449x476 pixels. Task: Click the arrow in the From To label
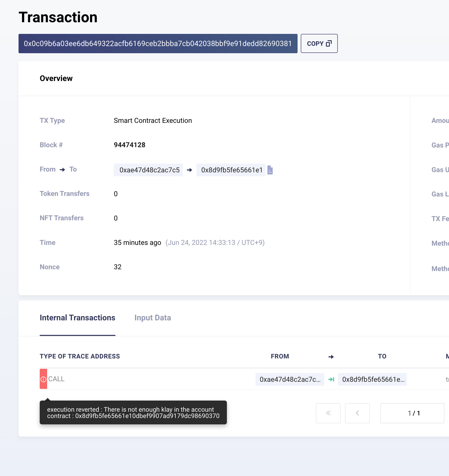62,169
